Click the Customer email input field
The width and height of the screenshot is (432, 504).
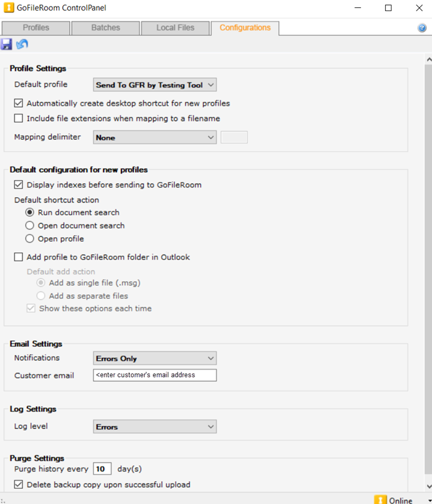click(x=155, y=375)
